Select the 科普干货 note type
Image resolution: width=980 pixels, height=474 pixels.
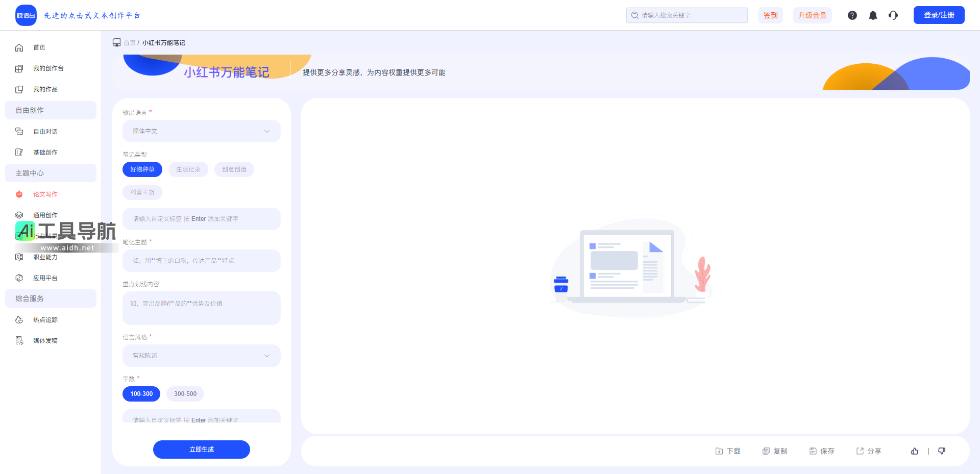(x=142, y=192)
